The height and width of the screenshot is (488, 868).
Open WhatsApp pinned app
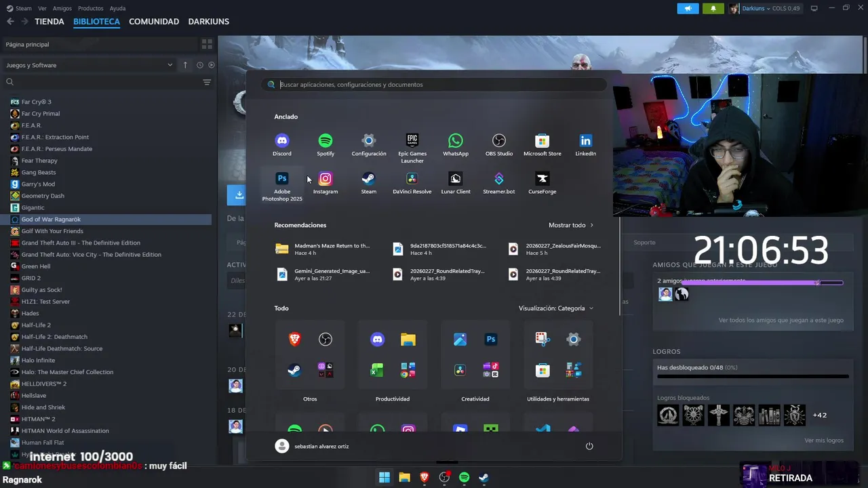[x=456, y=145]
